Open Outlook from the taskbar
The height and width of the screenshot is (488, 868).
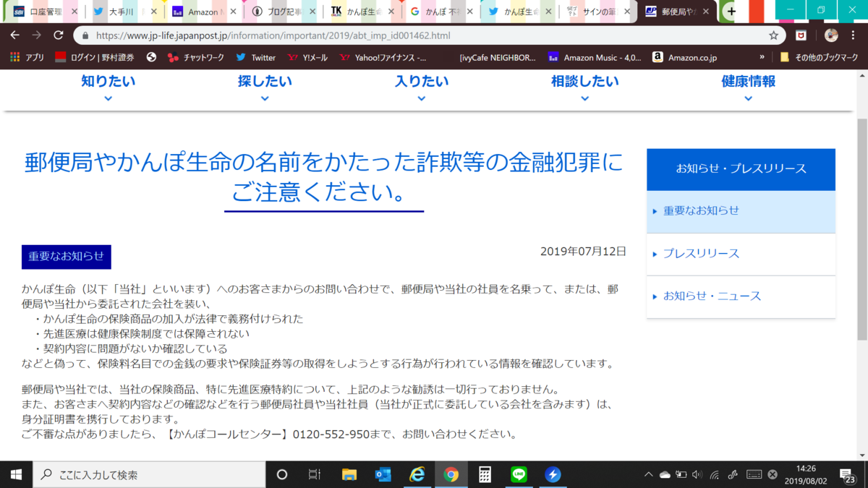coord(383,475)
